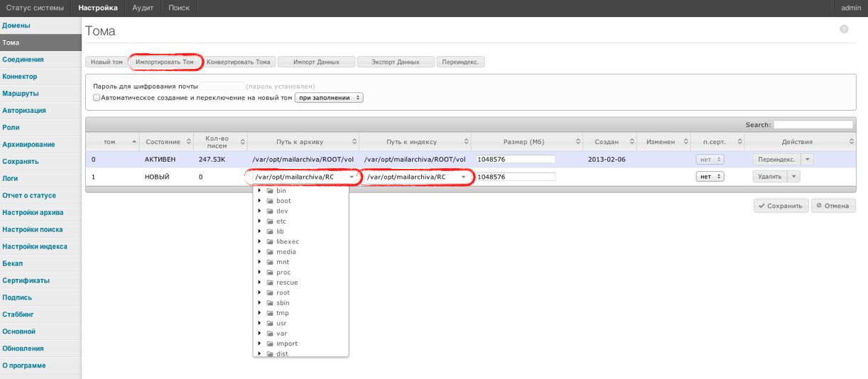Select the rescue folder in tree
The width and height of the screenshot is (868, 379).
click(x=287, y=282)
